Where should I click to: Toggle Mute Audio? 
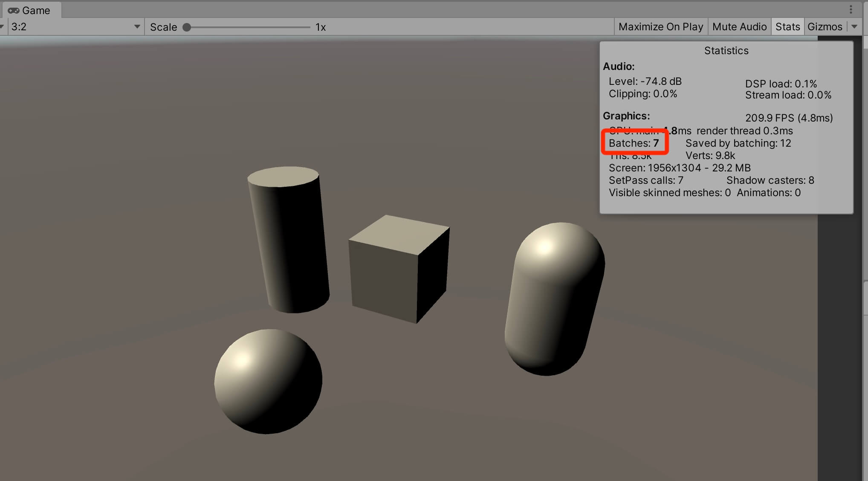coord(739,27)
